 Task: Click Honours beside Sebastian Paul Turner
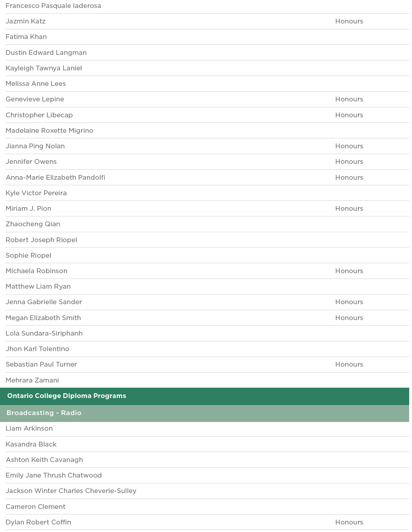coord(349,364)
